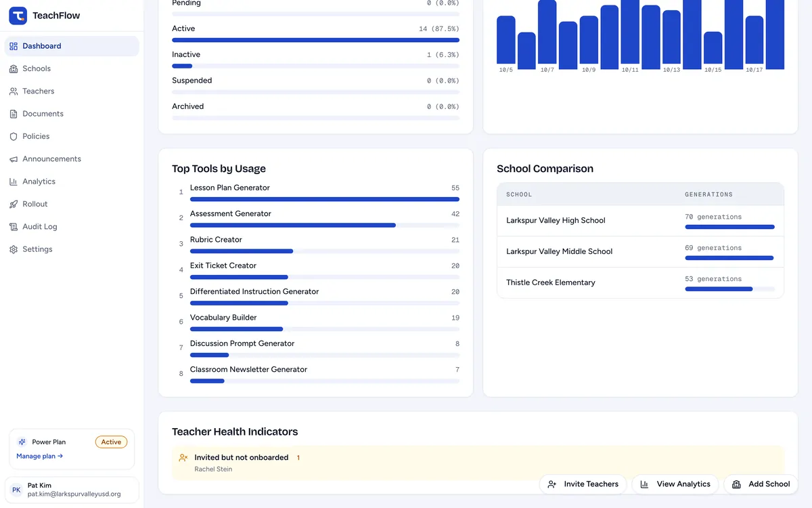The width and height of the screenshot is (812, 508).
Task: Click the Power Plan label
Action: tap(49, 442)
